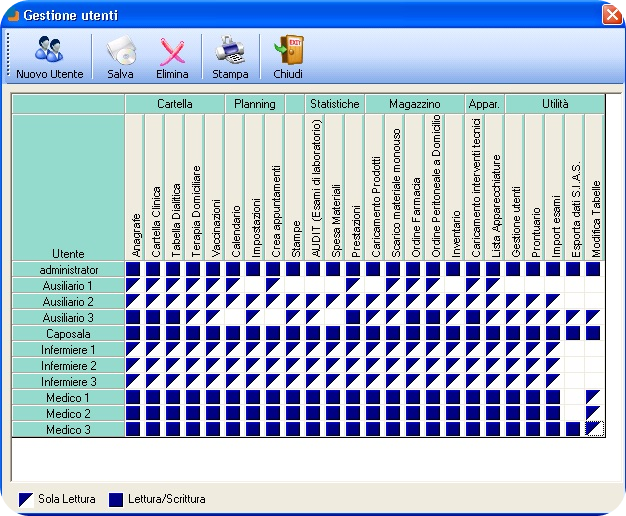
Task: Toggle Medico 1 empty Esporta dati S.I.A.S. cell
Action: tap(573, 397)
